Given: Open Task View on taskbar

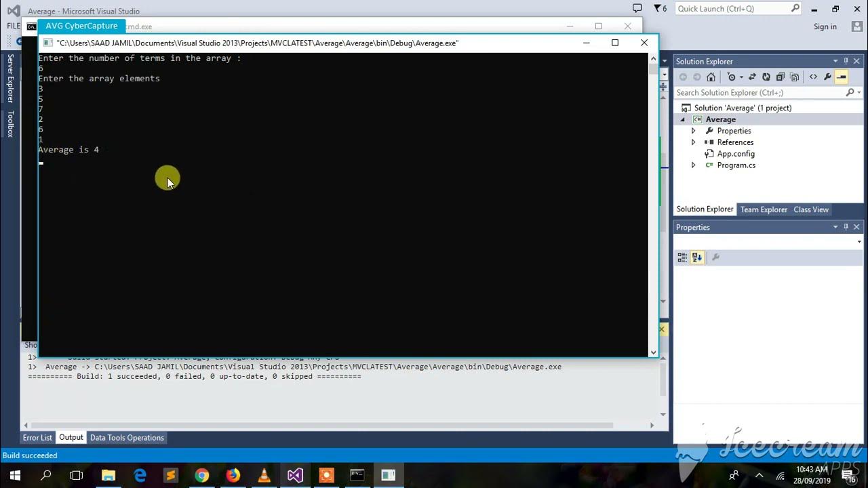Looking at the screenshot, I should 77,475.
